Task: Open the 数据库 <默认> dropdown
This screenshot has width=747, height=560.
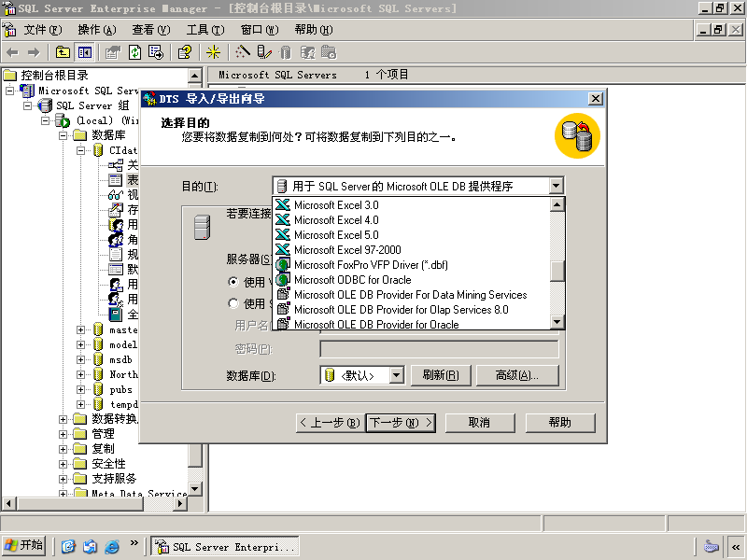Action: point(396,375)
